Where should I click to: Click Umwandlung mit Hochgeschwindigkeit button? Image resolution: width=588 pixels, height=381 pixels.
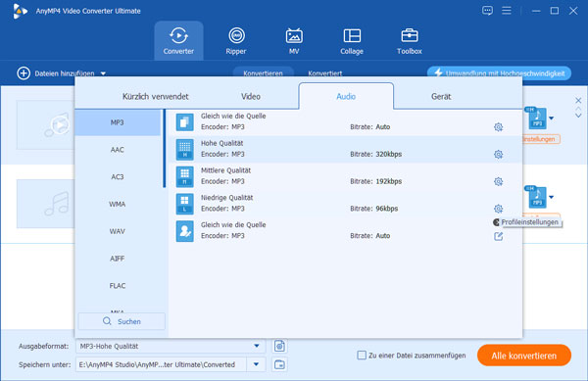[499, 73]
